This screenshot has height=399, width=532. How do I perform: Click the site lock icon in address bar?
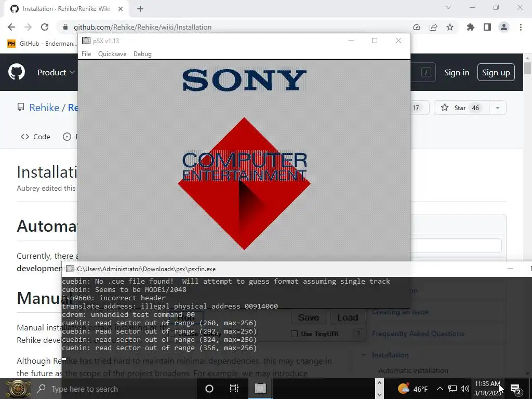65,27
